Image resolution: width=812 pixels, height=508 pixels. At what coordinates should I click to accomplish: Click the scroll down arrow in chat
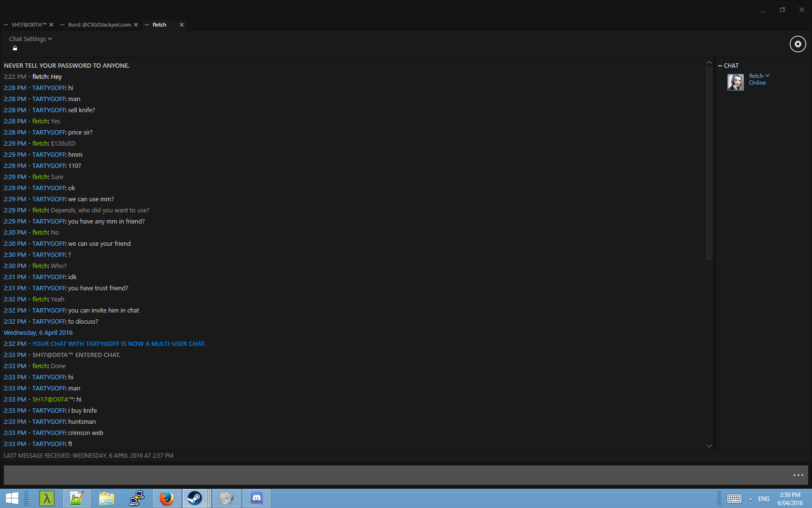point(709,446)
